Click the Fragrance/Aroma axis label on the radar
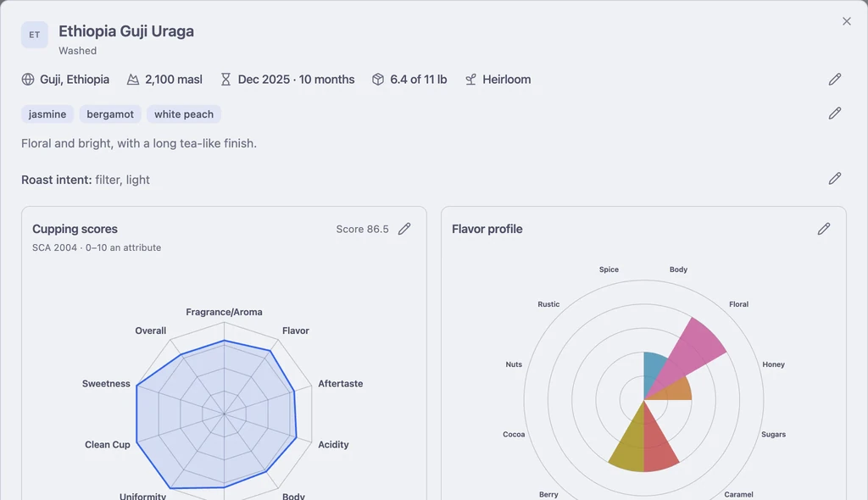868x500 pixels. [224, 313]
